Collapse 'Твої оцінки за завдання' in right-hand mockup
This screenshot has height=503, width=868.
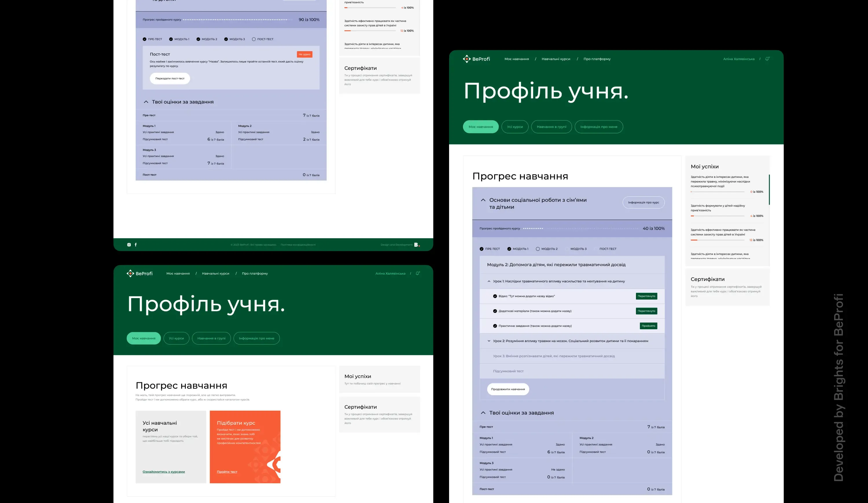click(483, 413)
